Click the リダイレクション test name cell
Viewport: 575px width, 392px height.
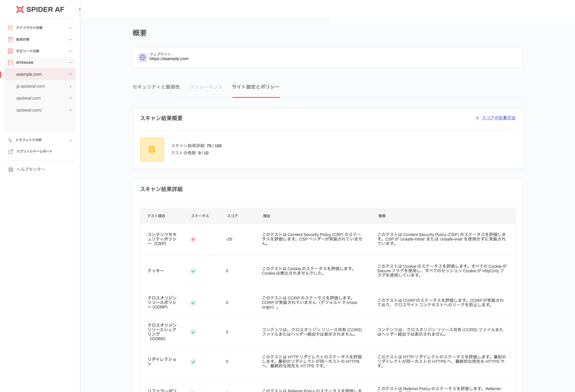point(162,361)
